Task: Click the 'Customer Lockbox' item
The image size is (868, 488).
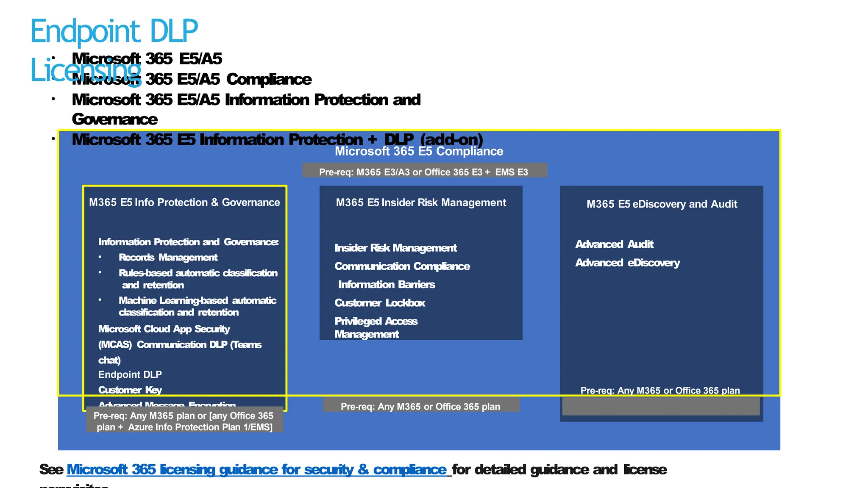Action: click(x=380, y=303)
